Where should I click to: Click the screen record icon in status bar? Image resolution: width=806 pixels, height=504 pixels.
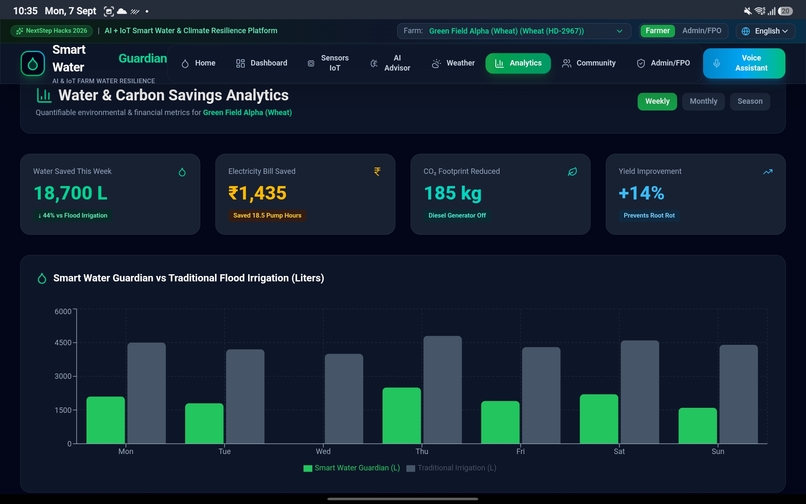coord(109,11)
